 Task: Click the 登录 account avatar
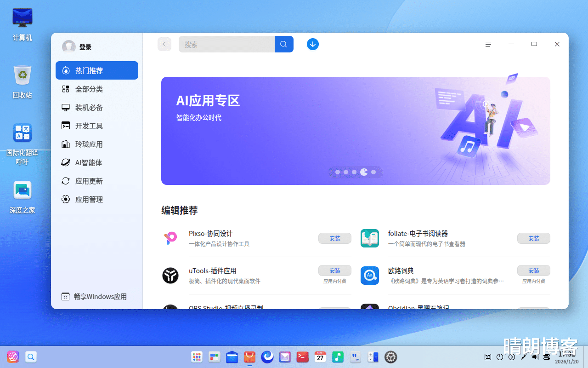[x=69, y=46]
